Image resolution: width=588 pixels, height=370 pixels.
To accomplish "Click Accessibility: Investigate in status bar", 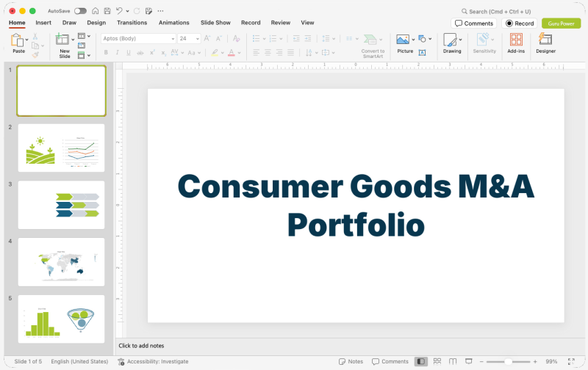I will [153, 361].
